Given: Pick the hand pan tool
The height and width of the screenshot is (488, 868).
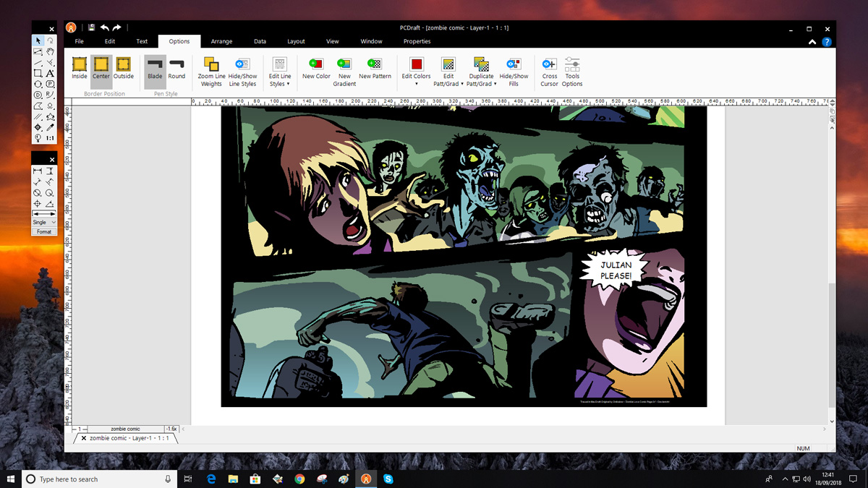Looking at the screenshot, I should [x=50, y=52].
